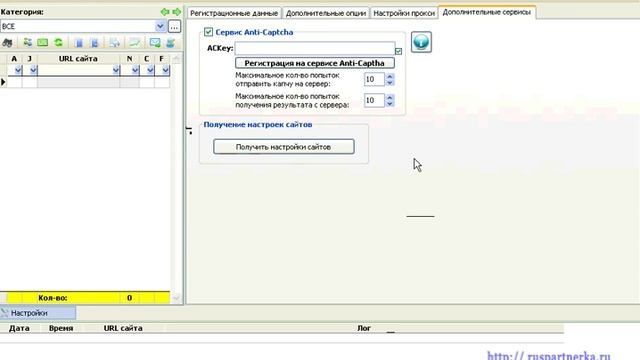Click the Лог column header

364,328
